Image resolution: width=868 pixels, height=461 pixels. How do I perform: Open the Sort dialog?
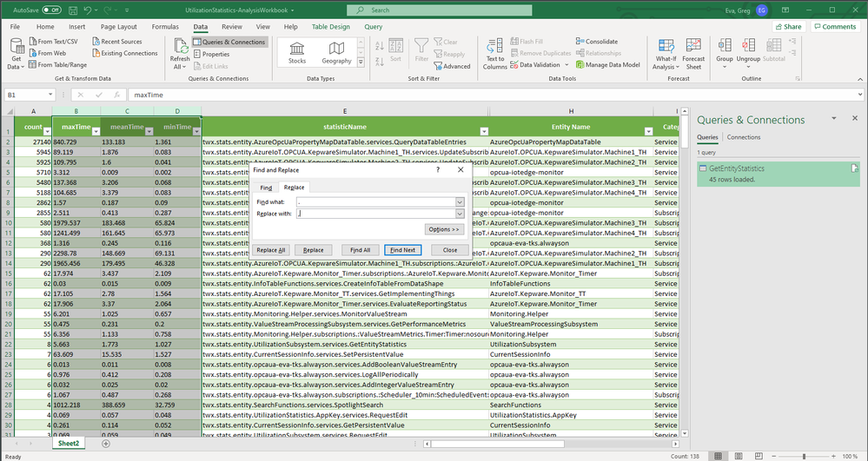[396, 49]
